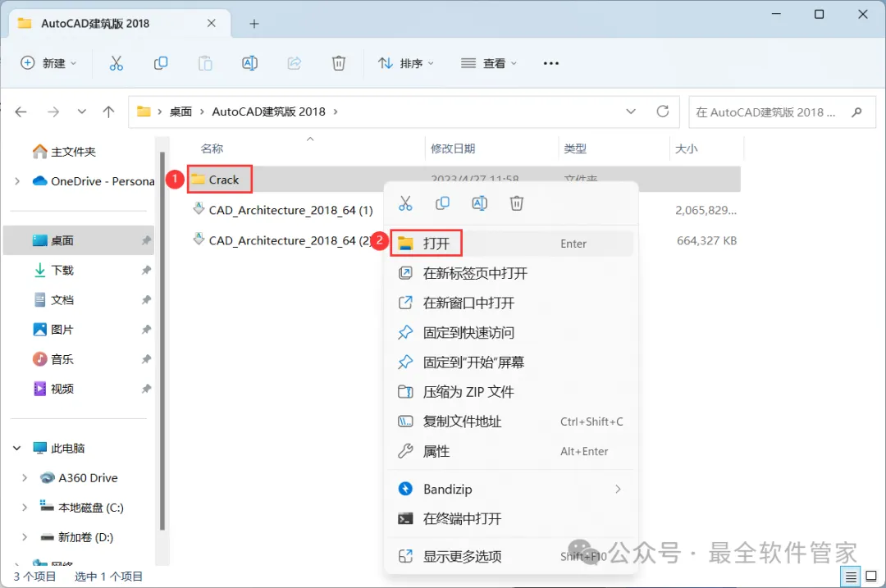Select 主文件夹 in the sidebar
886x588 pixels.
click(x=65, y=152)
